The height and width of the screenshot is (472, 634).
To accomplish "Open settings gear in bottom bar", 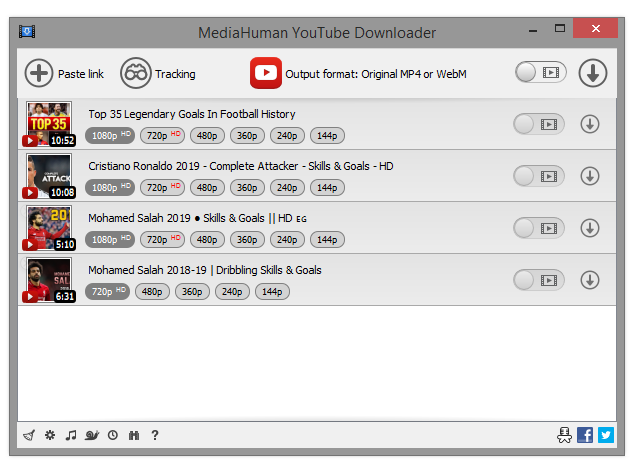I will 50,435.
